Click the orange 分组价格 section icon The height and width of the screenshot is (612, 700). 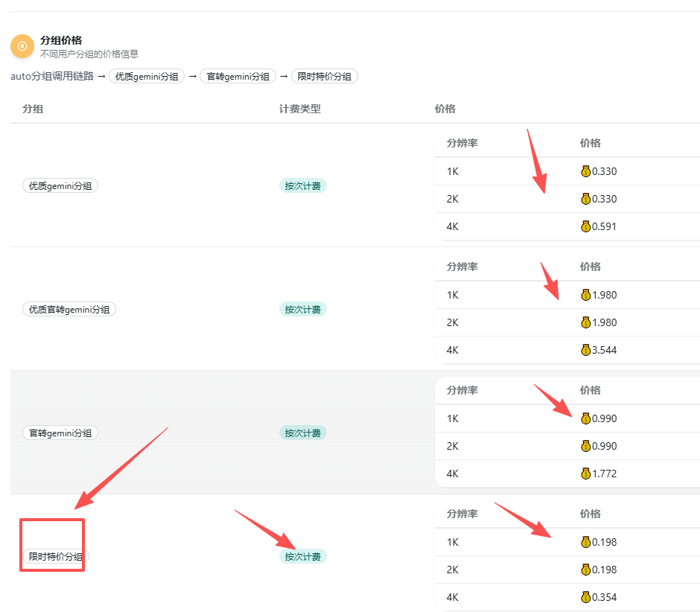tap(22, 46)
